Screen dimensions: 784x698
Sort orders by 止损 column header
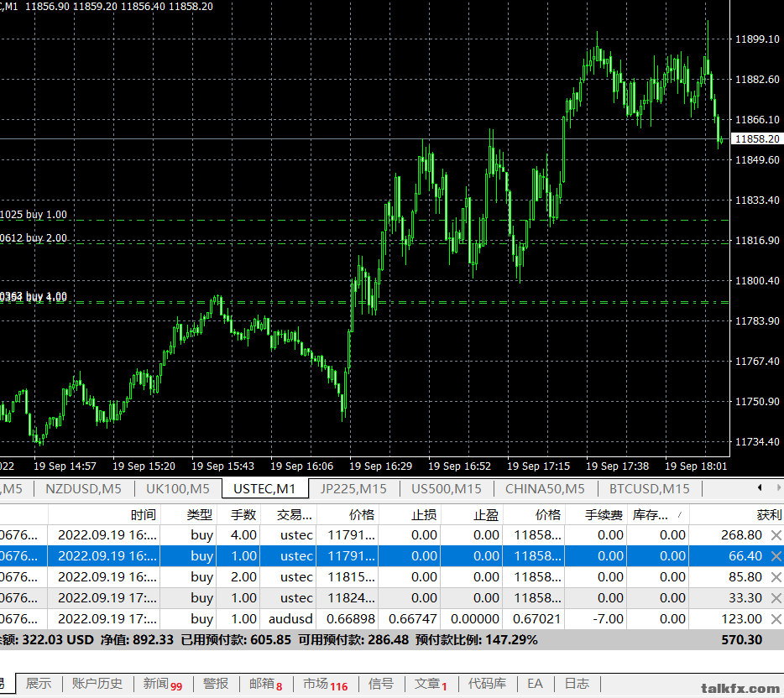[410, 514]
